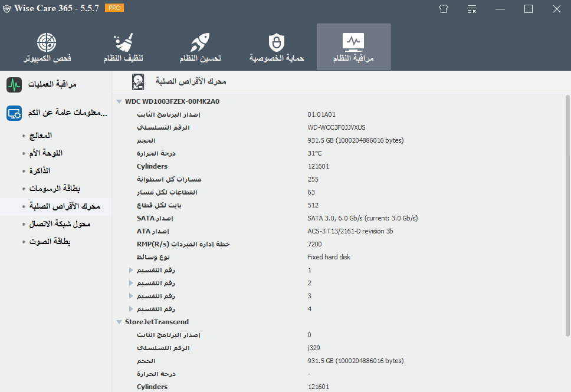Select Sound Card (بطاقة الصوت) in sidebar
This screenshot has width=571, height=392.
click(x=50, y=242)
